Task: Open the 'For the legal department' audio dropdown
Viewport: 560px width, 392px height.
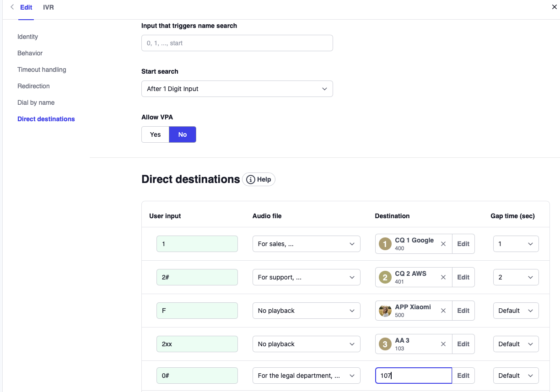Action: [306, 376]
